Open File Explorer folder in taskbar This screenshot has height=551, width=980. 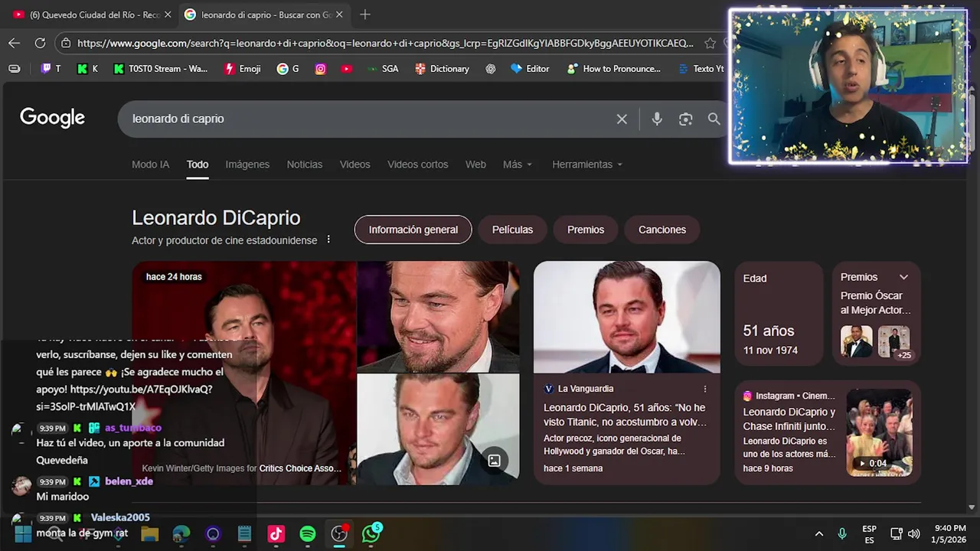[149, 533]
